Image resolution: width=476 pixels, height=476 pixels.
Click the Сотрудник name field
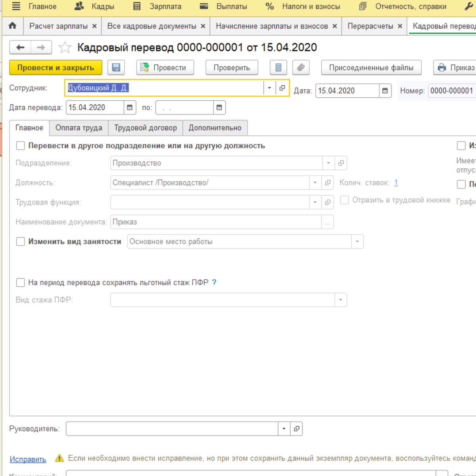click(164, 88)
